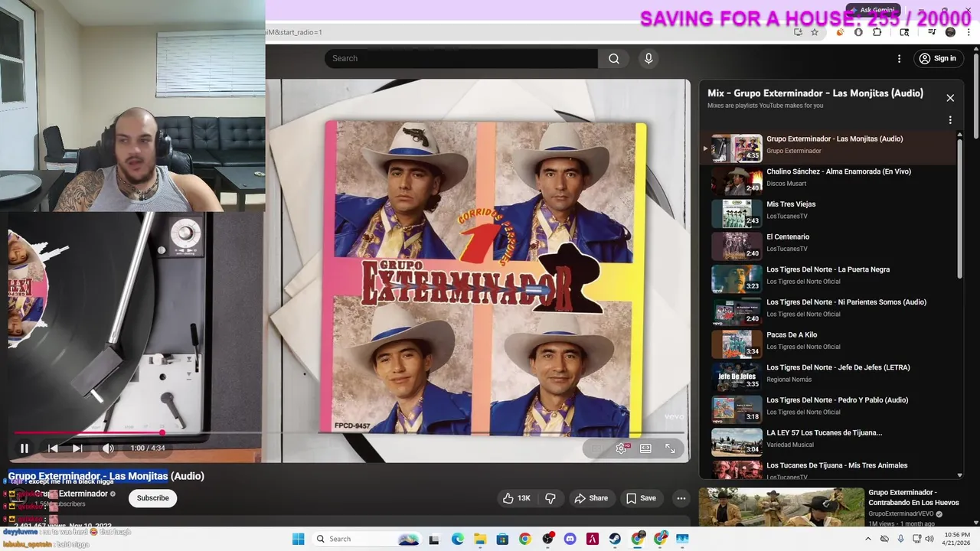Open the video player settings gear
This screenshot has height=551, width=980.
click(x=622, y=448)
